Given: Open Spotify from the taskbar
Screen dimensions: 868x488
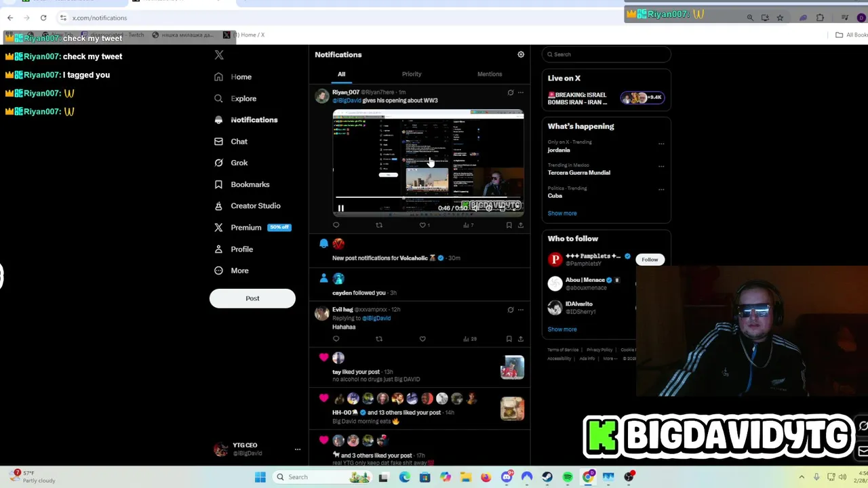Looking at the screenshot, I should (568, 477).
